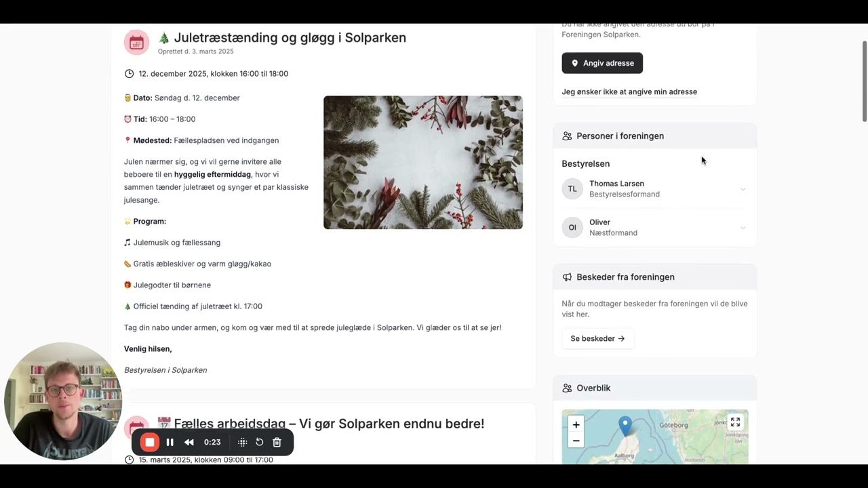Click the megaphone icon beside Beskeder fra foreningen
Viewport: 868px width, 488px height.
point(567,277)
